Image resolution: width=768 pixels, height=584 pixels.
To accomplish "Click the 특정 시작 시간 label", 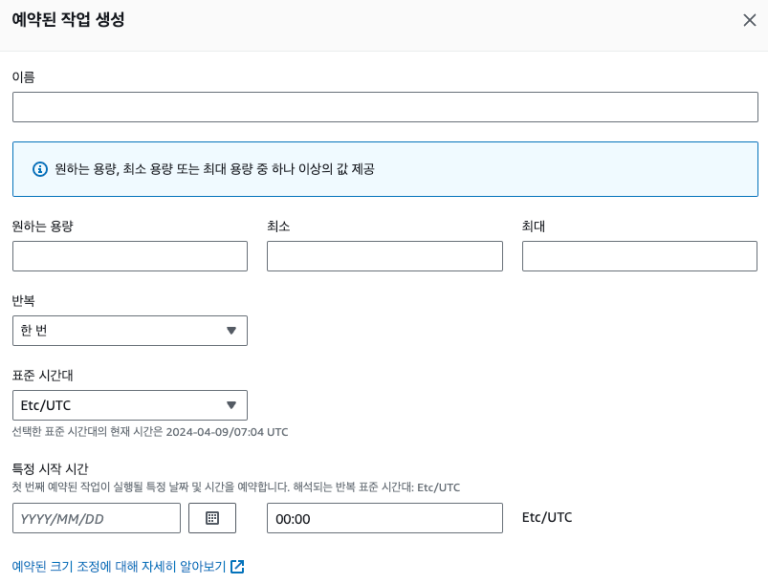I will tap(50, 469).
